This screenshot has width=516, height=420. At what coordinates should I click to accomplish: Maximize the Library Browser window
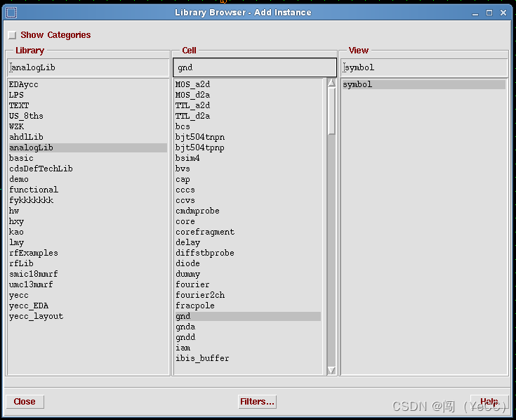tap(489, 13)
